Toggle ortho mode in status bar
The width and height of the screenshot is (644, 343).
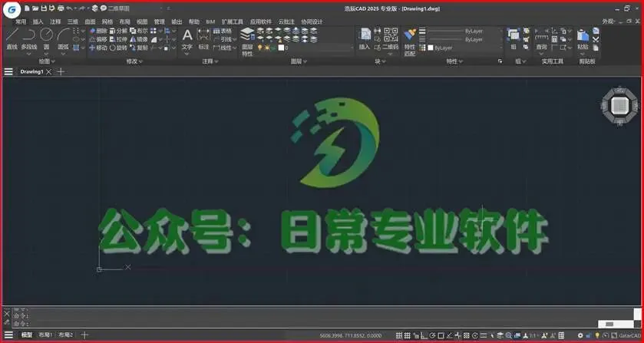coord(424,335)
